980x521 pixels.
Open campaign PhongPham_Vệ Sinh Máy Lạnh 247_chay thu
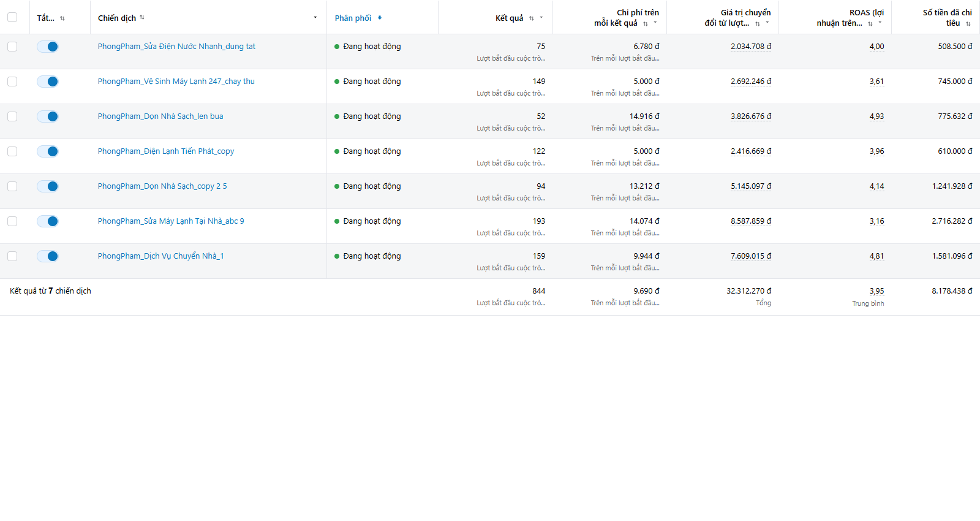click(176, 82)
